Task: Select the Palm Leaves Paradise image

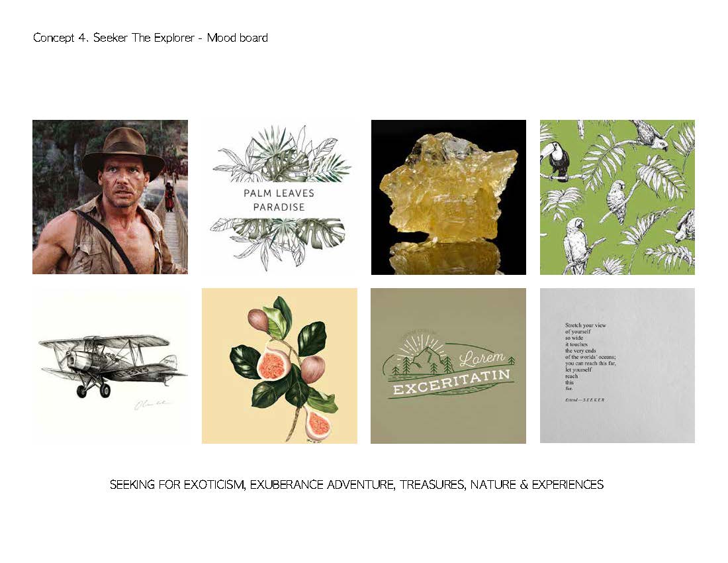Action: 279,197
